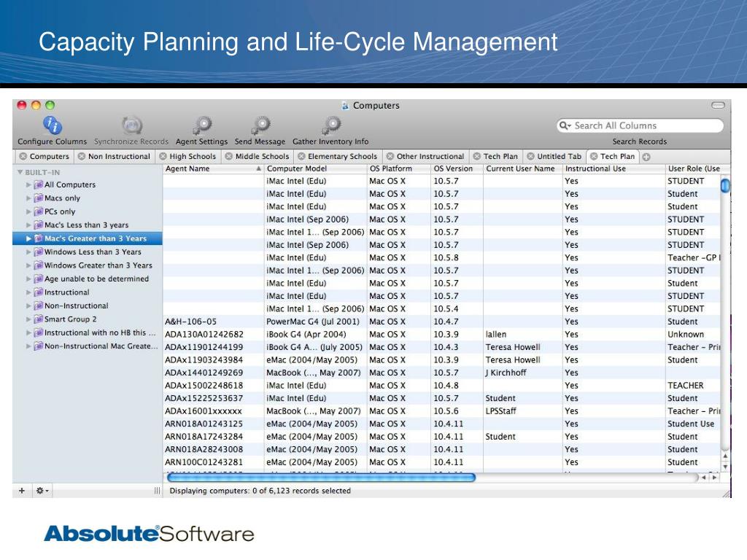Open Agent Settings gear icon
This screenshot has width=747, height=560.
click(202, 125)
